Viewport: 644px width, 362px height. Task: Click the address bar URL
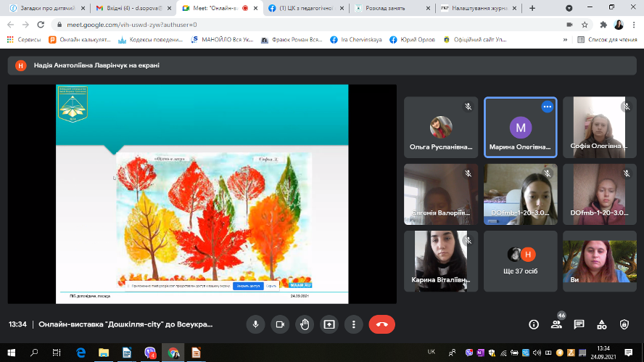(x=132, y=25)
